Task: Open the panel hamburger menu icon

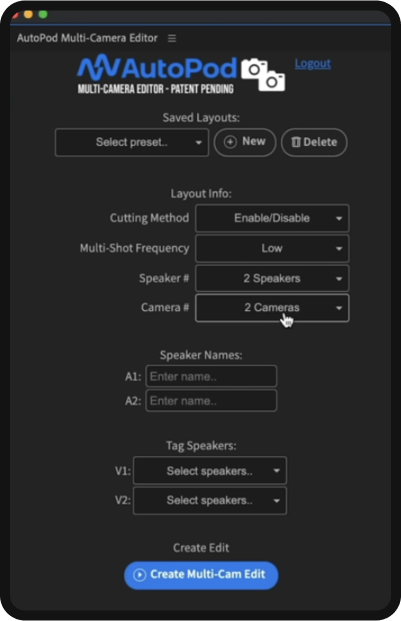Action: tap(172, 38)
